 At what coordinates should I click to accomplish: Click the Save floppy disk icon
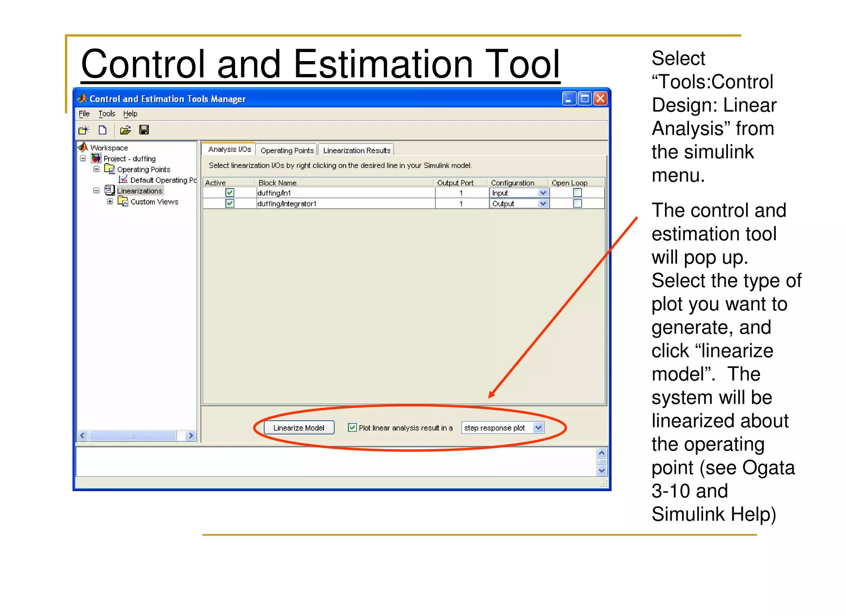pos(144,130)
